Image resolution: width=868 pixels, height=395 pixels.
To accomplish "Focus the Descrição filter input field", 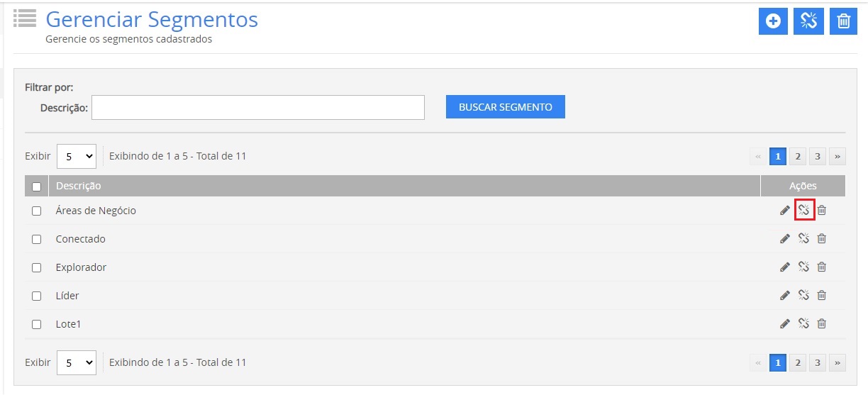I will [257, 108].
